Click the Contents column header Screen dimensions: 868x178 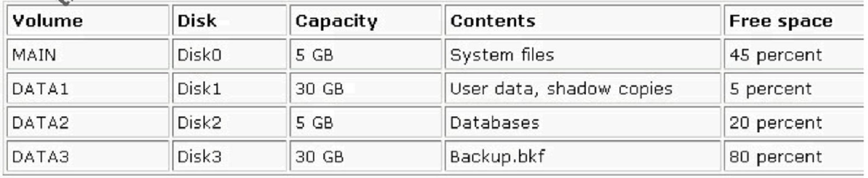pyautogui.click(x=493, y=21)
